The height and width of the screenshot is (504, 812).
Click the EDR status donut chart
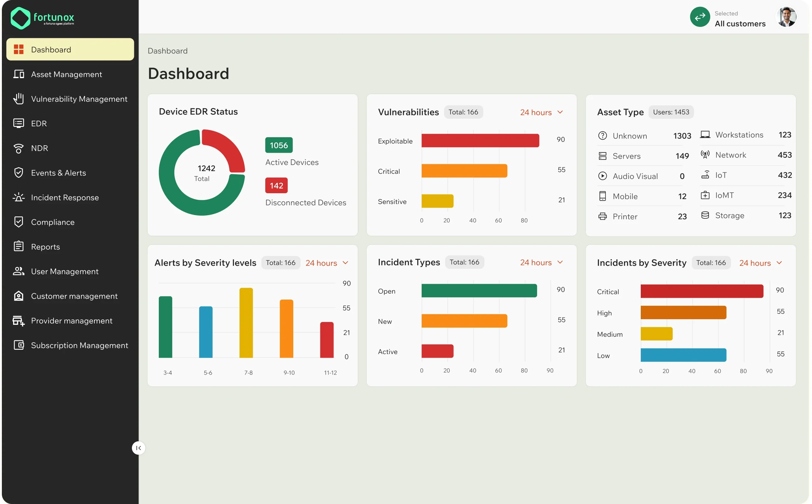point(202,173)
